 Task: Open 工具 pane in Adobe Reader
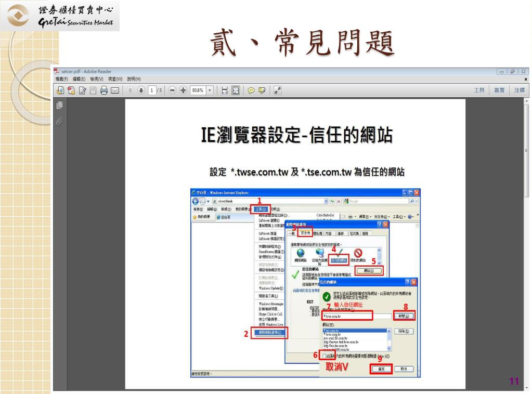479,90
